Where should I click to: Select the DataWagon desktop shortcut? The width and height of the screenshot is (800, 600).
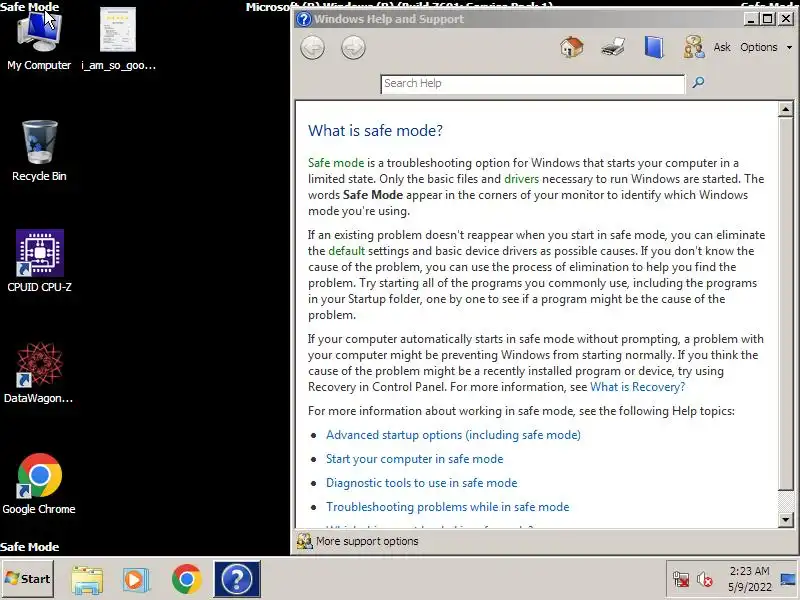(x=38, y=372)
